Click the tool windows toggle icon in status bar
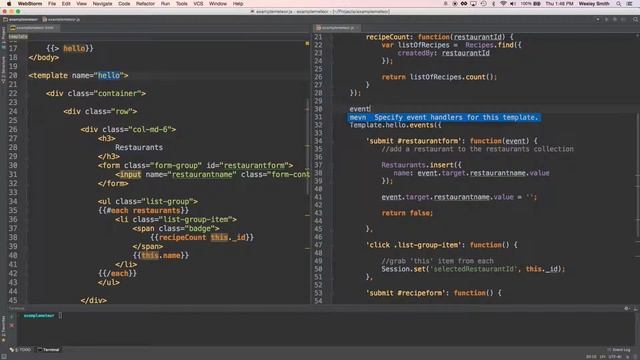This screenshot has width=640, height=360. click(4, 357)
